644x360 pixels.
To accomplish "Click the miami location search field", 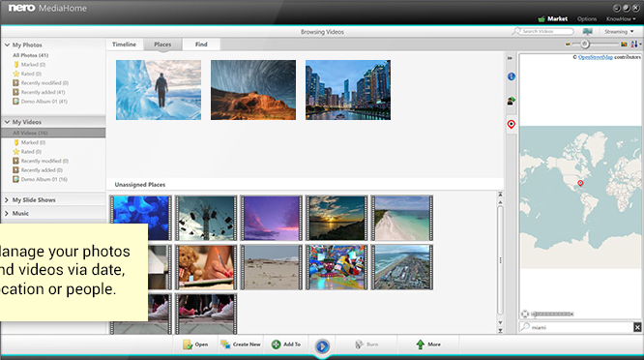I will click(x=576, y=327).
